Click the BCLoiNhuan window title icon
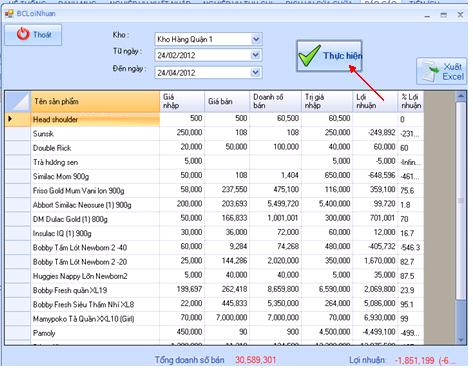The width and height of the screenshot is (473, 368). 9,14
